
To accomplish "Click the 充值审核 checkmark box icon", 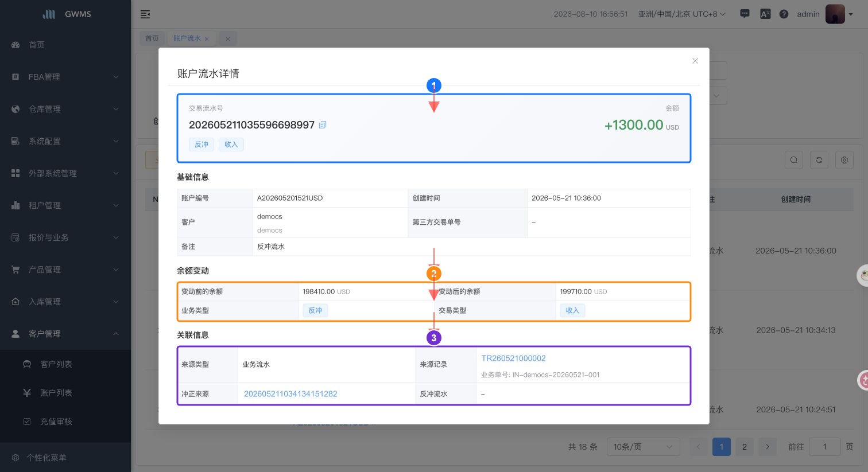I will pos(27,422).
